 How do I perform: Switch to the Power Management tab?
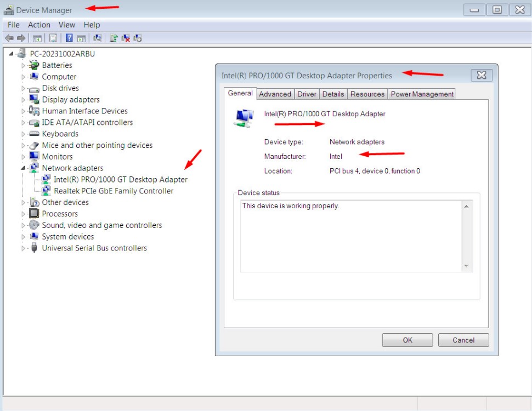[422, 94]
